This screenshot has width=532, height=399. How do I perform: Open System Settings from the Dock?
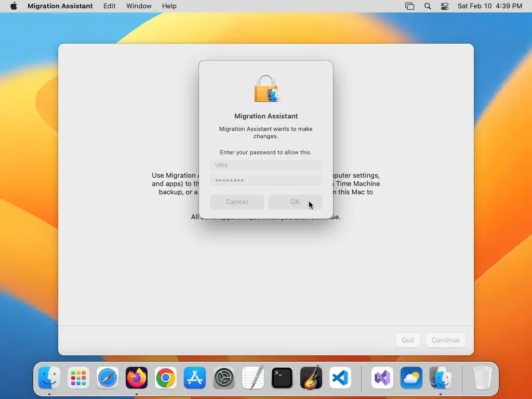pos(224,378)
